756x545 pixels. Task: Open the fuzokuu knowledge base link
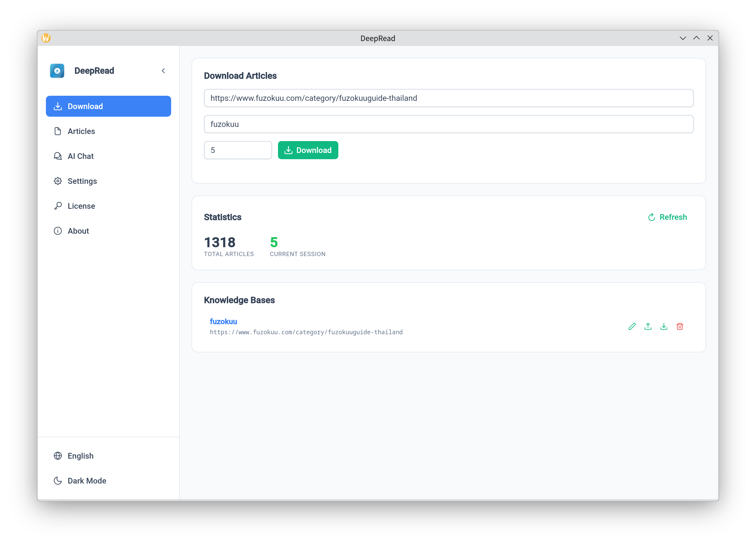click(x=223, y=322)
